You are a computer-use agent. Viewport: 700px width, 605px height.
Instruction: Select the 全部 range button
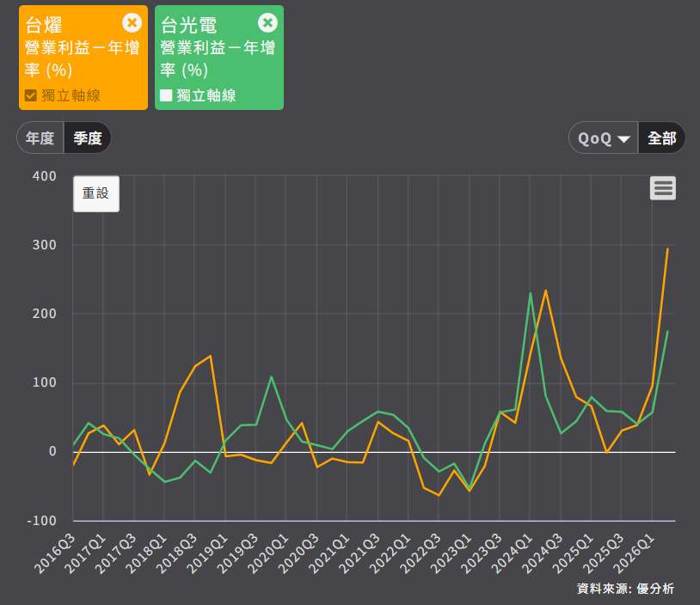pos(661,138)
